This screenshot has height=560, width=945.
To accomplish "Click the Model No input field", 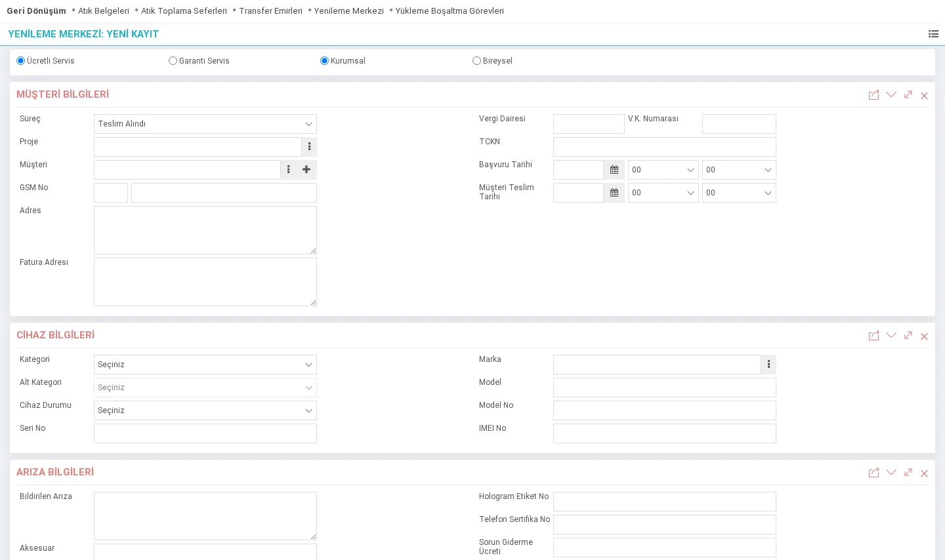I will pyautogui.click(x=665, y=410).
